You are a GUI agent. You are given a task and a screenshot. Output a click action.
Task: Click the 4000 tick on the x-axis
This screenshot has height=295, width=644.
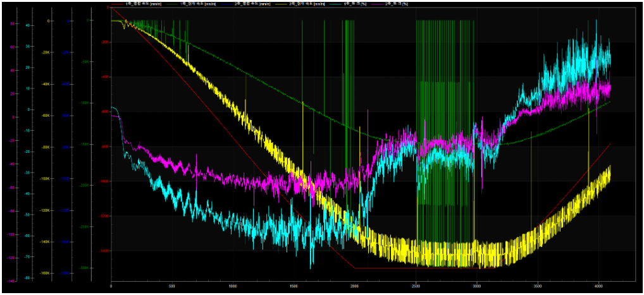point(598,286)
